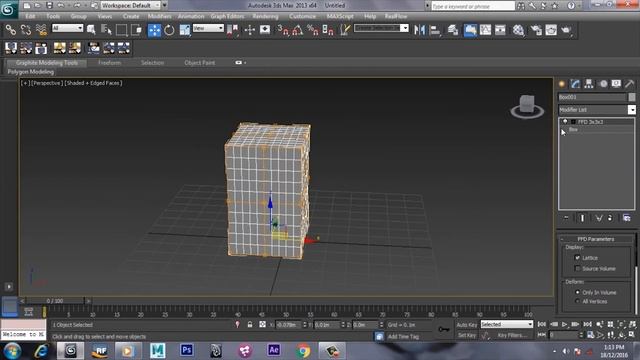Open Rendered Frame Window
This screenshot has height=360, width=640.
(x=551, y=30)
